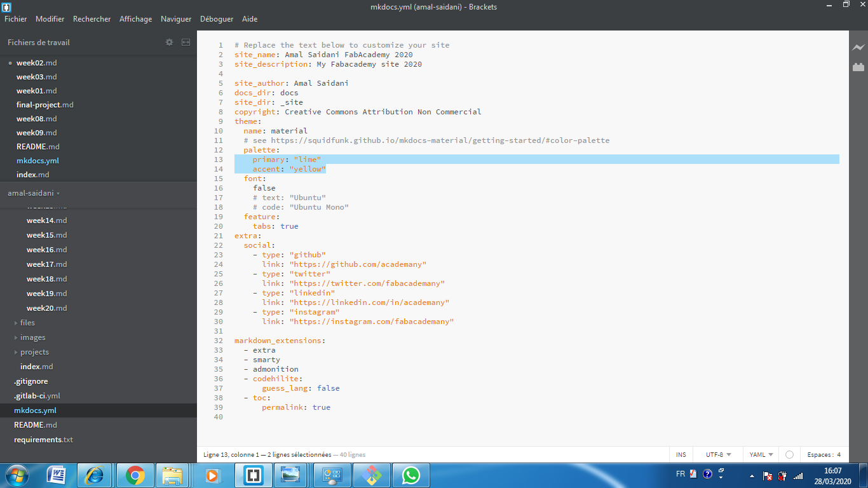Open the Aide menu
868x488 pixels.
tap(250, 19)
